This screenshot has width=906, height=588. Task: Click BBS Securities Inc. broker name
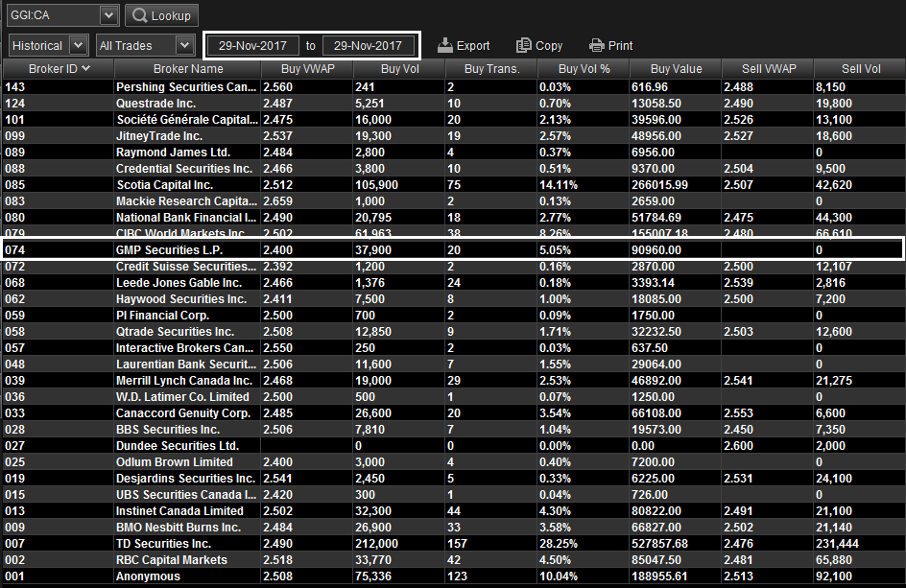[168, 430]
